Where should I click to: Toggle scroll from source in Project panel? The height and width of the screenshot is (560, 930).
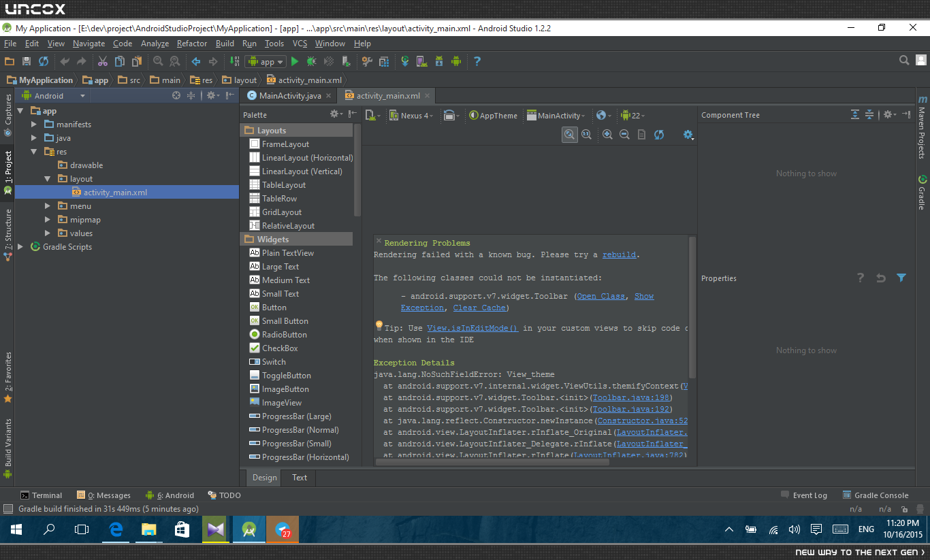(176, 96)
